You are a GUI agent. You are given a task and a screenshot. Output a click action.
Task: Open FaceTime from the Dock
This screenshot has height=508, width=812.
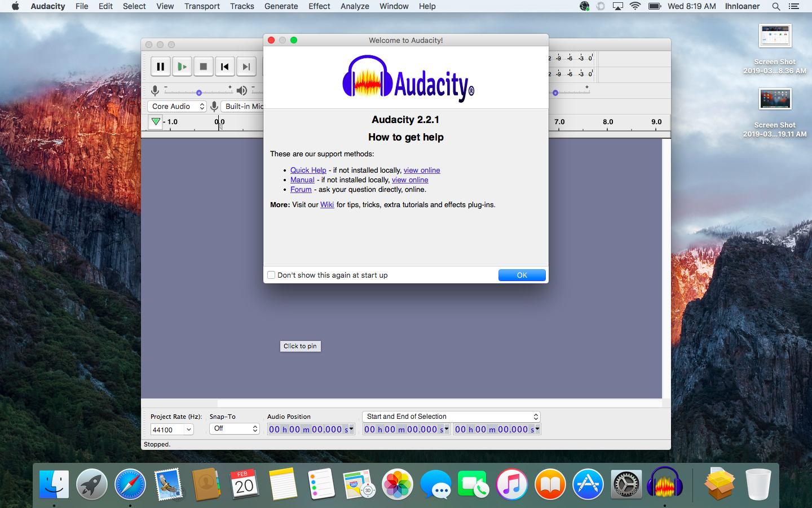pyautogui.click(x=474, y=484)
